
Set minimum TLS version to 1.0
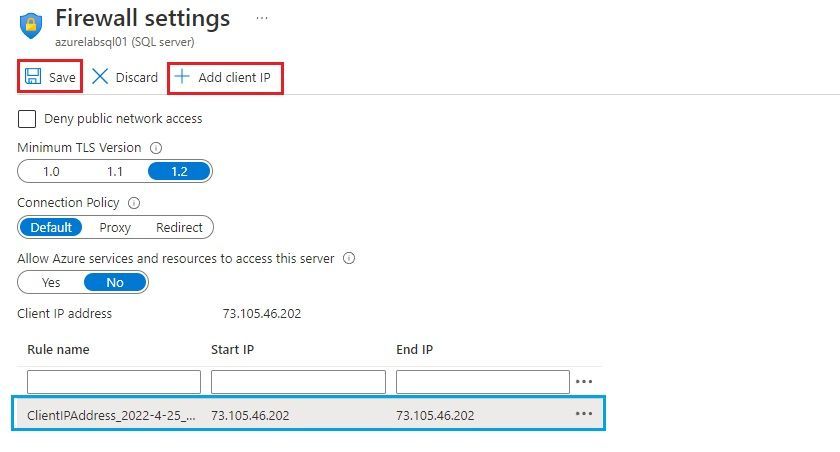(x=51, y=171)
